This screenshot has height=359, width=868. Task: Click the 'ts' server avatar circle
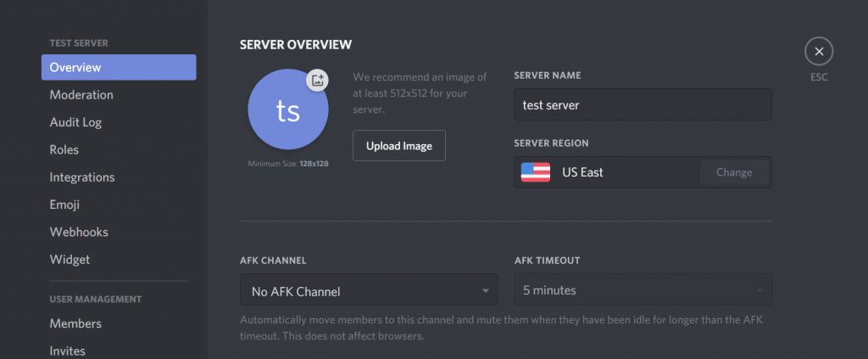[287, 111]
